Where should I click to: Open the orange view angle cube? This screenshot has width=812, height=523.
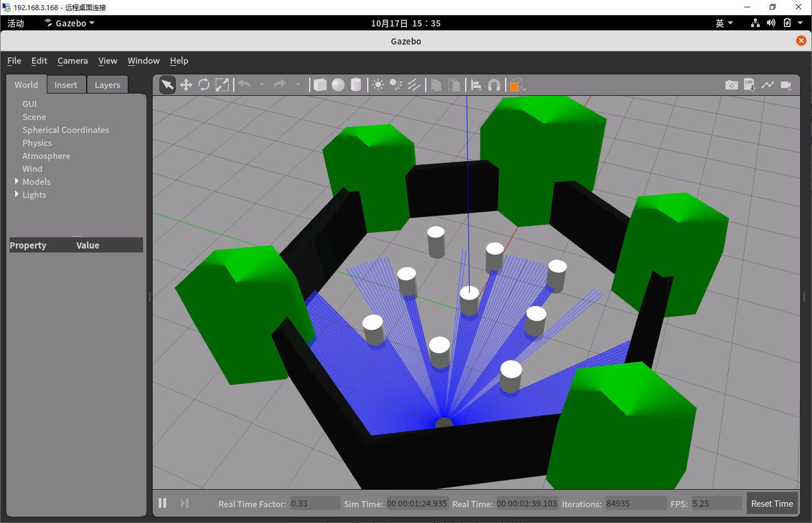[x=516, y=85]
